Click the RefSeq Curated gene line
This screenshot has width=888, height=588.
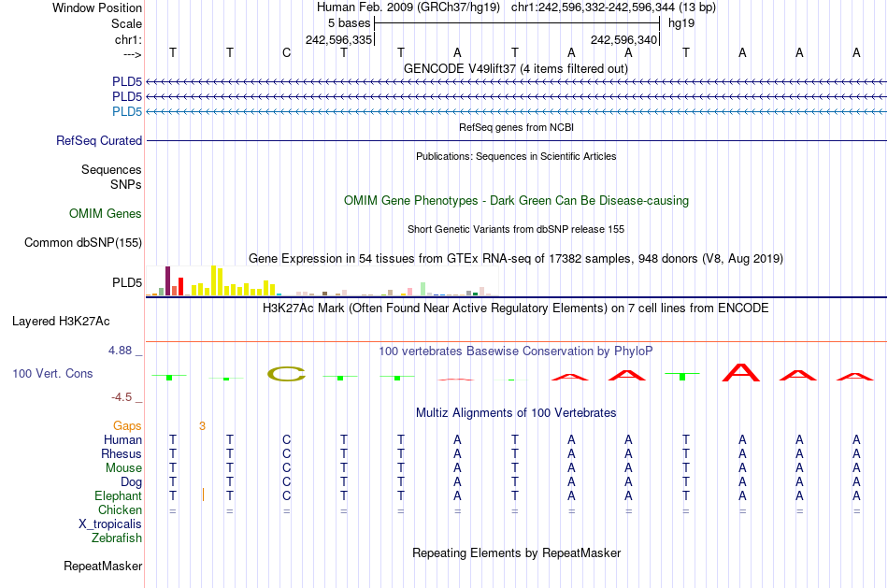pos(517,140)
